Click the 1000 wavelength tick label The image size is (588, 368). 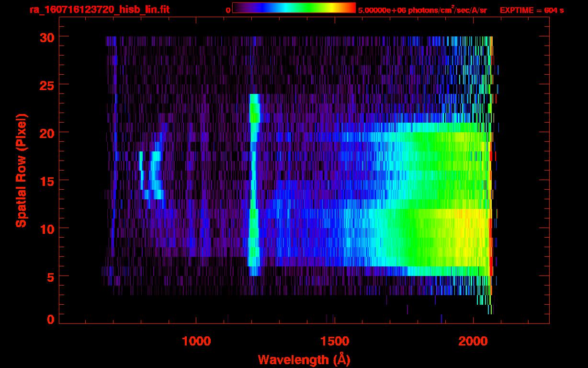(x=196, y=341)
